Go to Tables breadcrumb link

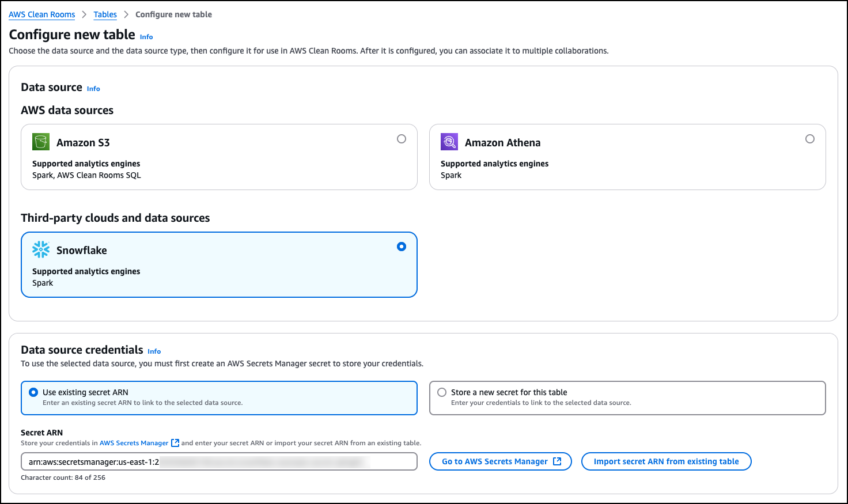click(x=105, y=14)
